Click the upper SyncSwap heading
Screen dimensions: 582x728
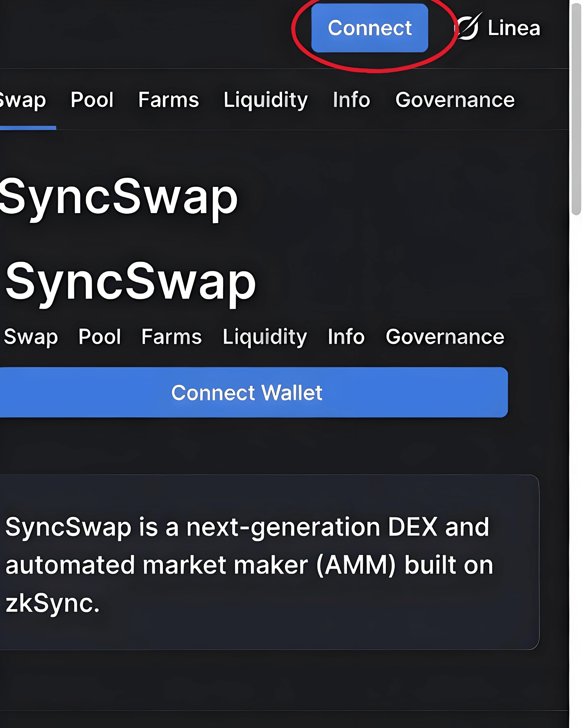[119, 197]
